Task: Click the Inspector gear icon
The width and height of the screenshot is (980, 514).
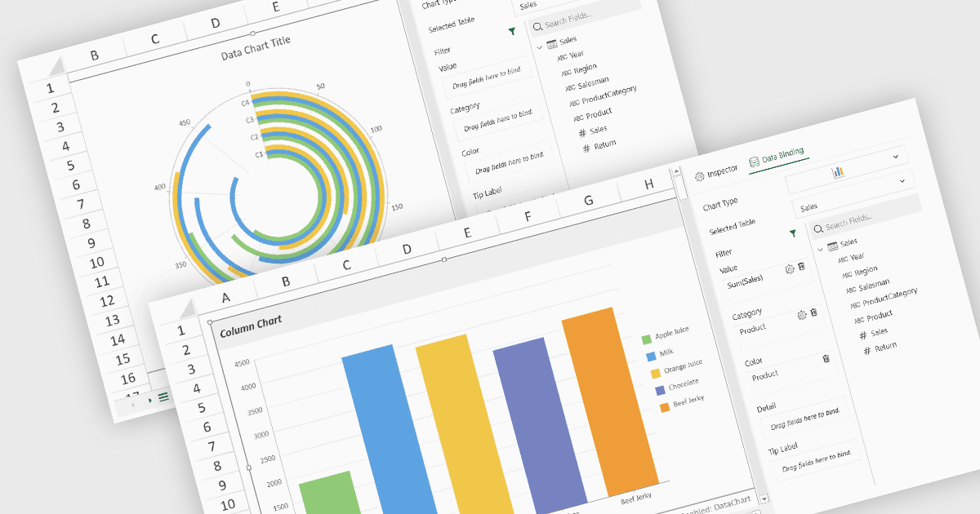Action: point(699,176)
